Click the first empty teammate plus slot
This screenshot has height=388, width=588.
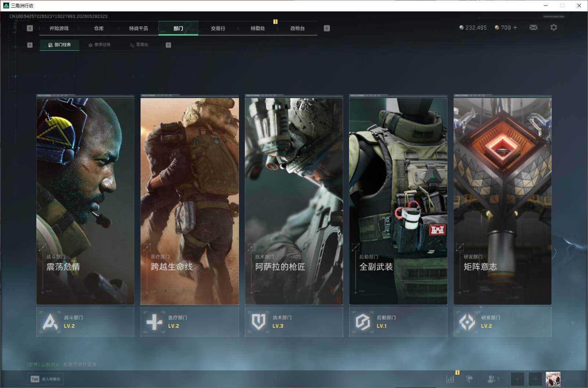coord(518,379)
